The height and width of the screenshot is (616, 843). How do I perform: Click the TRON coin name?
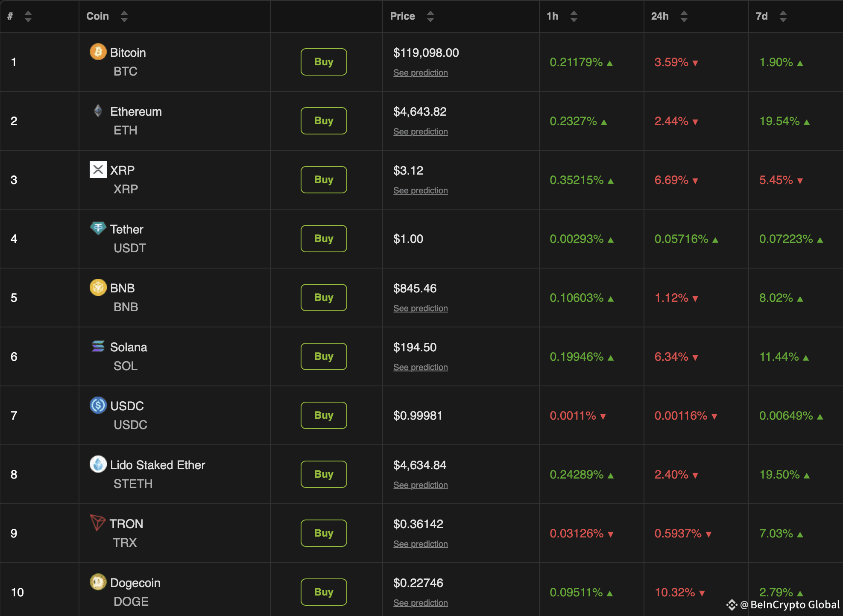[126, 524]
